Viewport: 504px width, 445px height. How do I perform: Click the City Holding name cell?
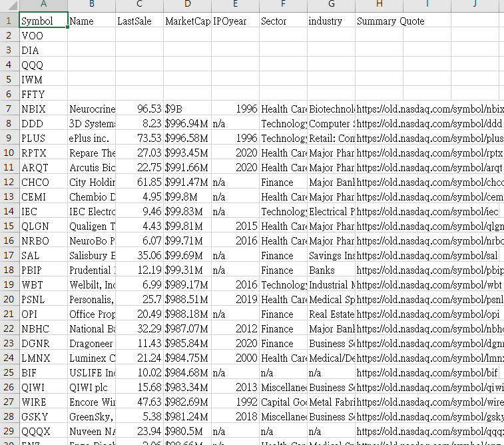click(x=92, y=182)
